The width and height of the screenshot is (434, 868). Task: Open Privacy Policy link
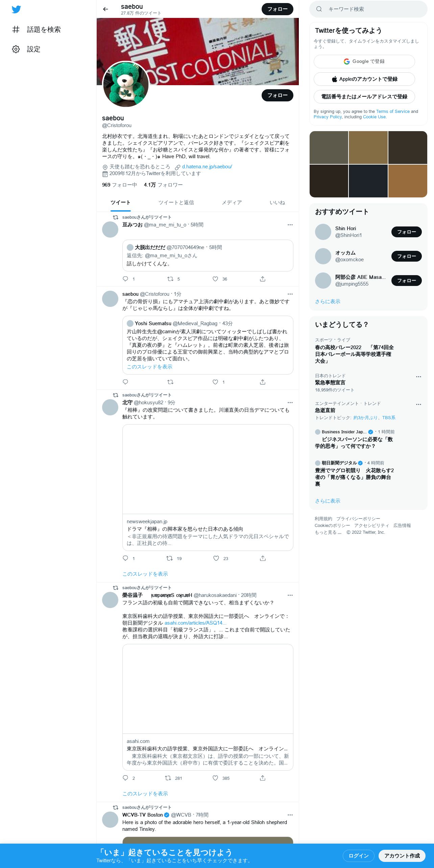click(x=328, y=117)
